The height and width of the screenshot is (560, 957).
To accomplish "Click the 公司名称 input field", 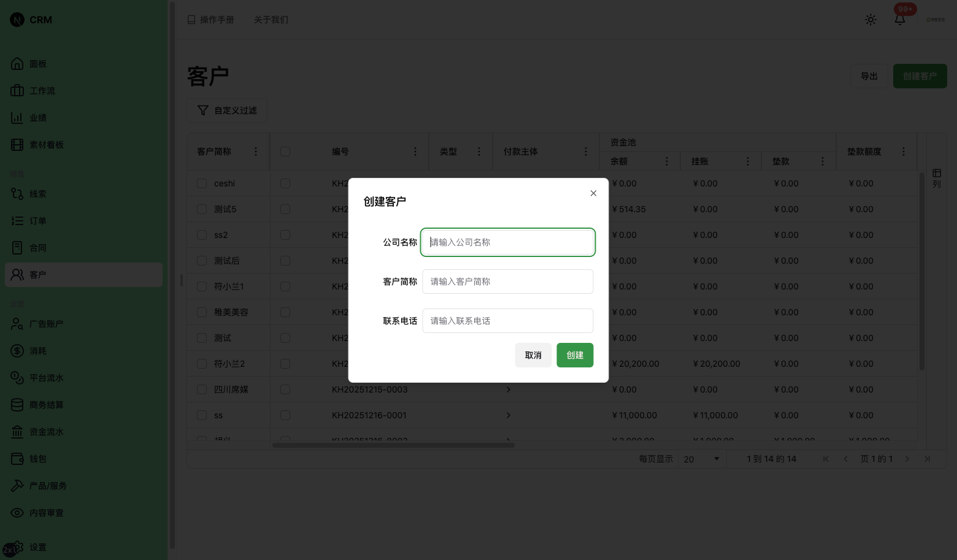I will tap(507, 242).
